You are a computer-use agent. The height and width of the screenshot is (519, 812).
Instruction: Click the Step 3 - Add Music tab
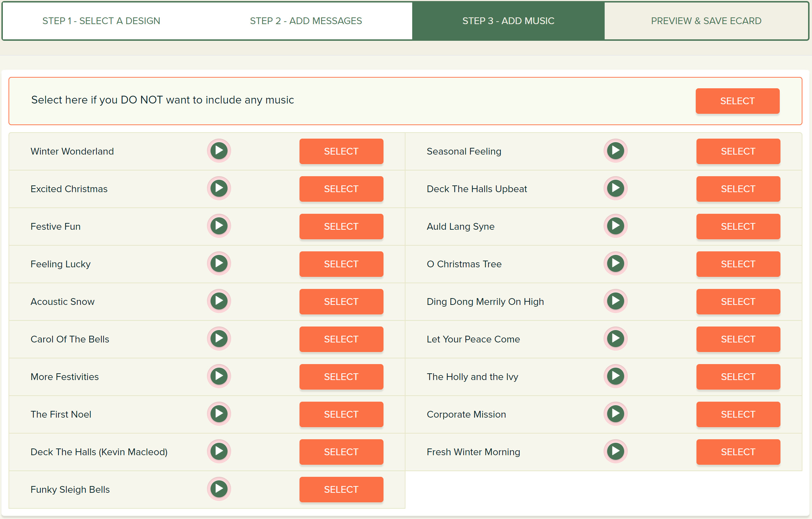[508, 21]
